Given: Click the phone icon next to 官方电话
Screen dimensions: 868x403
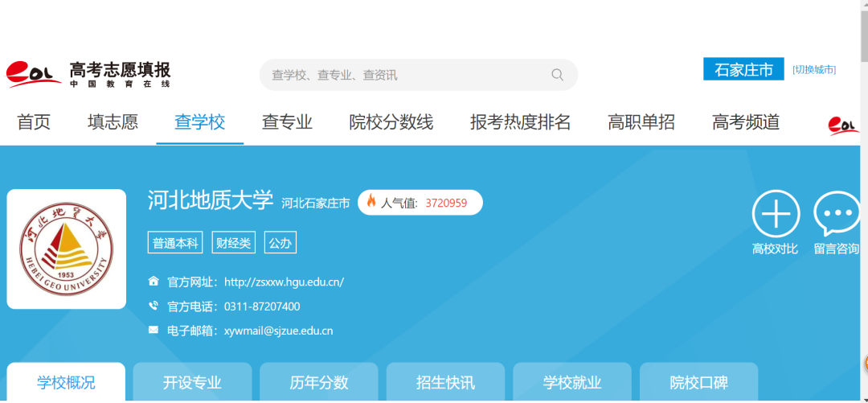Looking at the screenshot, I should click(x=154, y=306).
